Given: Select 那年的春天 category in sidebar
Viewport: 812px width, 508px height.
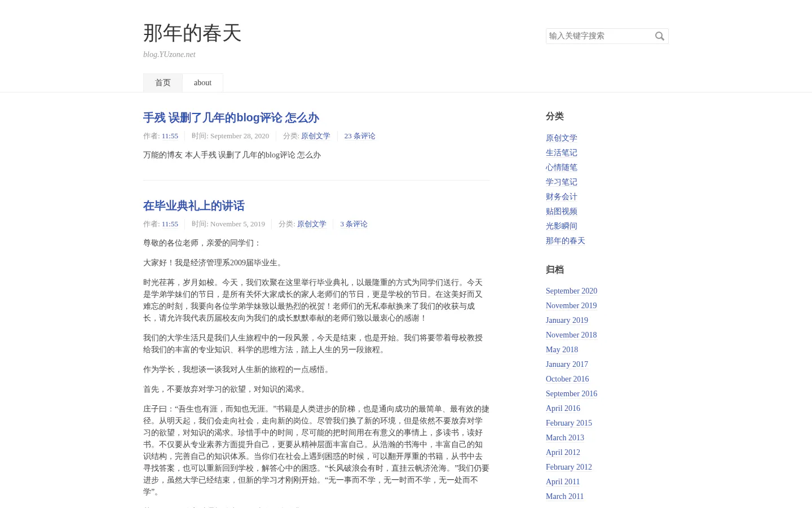Looking at the screenshot, I should [x=566, y=241].
